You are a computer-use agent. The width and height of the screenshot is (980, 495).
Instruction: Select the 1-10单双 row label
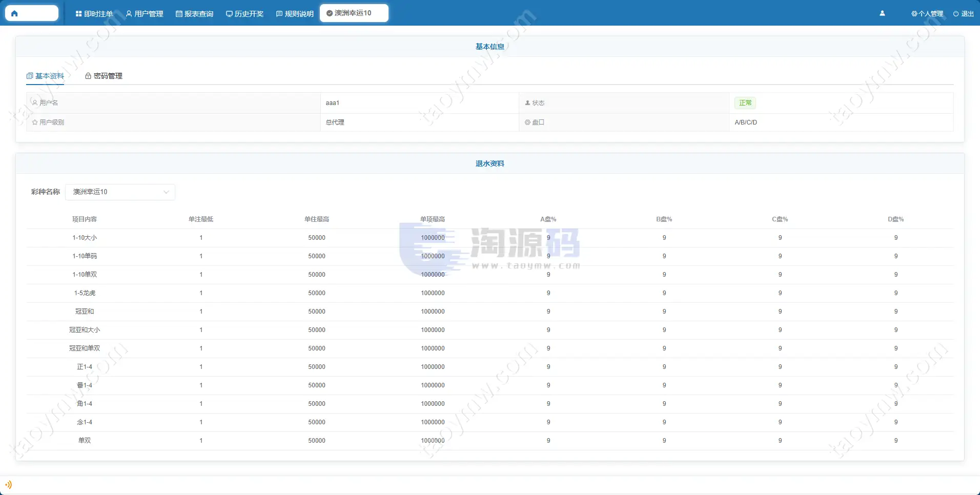pos(85,275)
